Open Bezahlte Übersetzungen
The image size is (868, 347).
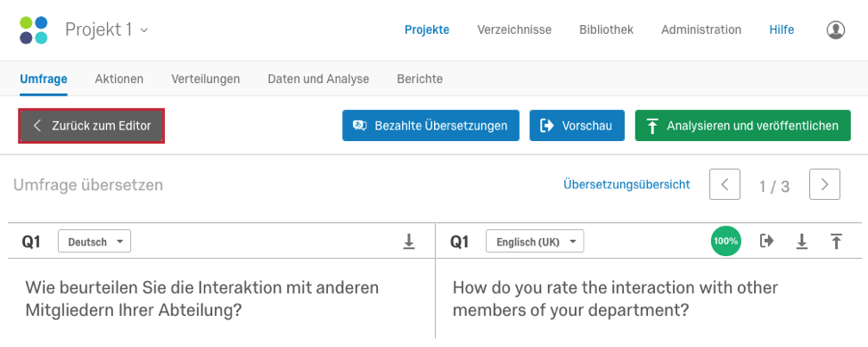coord(430,126)
